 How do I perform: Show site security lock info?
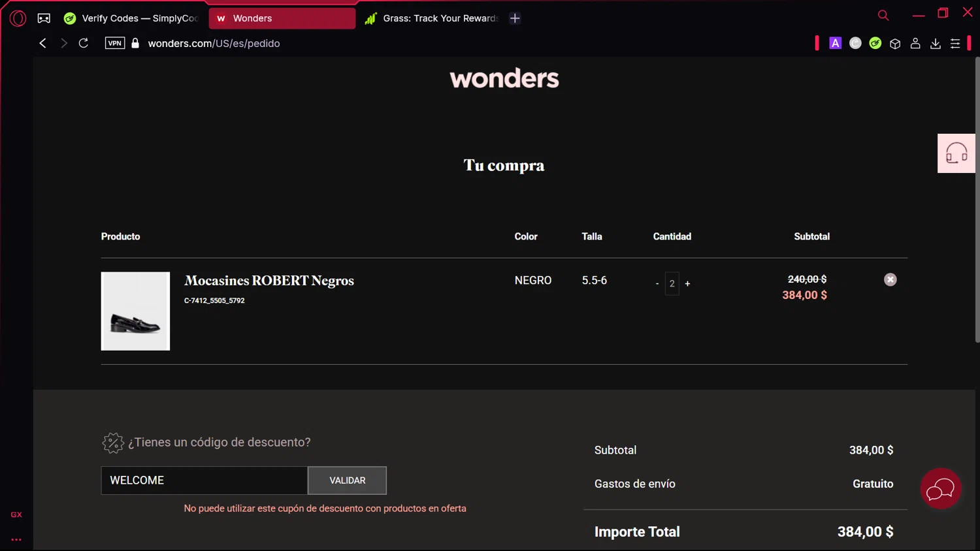click(x=135, y=43)
